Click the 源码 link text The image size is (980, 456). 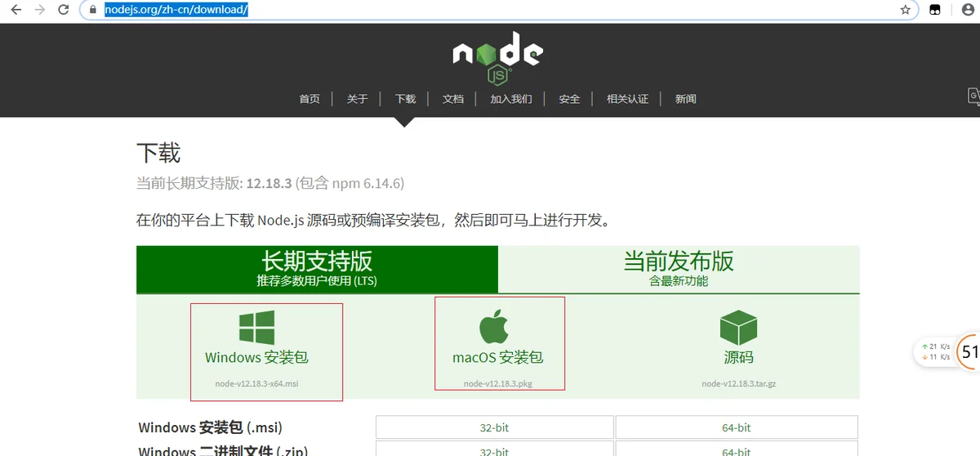coord(738,357)
